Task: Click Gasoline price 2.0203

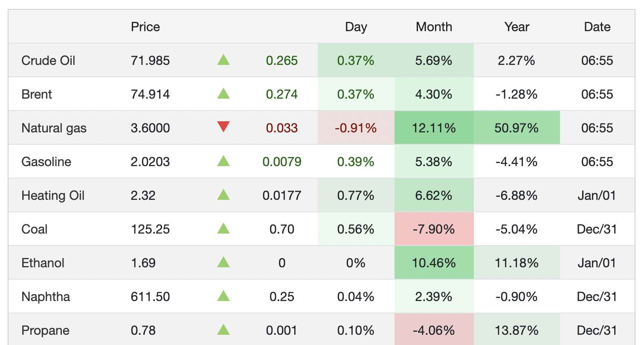Action: [150, 162]
